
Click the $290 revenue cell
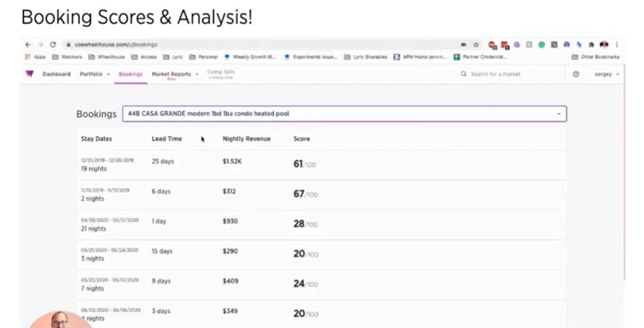pyautogui.click(x=230, y=251)
